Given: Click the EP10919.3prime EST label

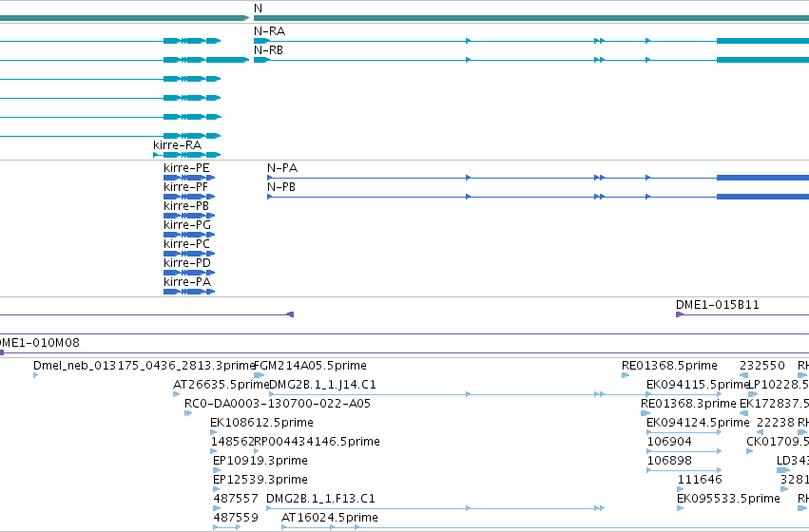Looking at the screenshot, I should tap(260, 461).
